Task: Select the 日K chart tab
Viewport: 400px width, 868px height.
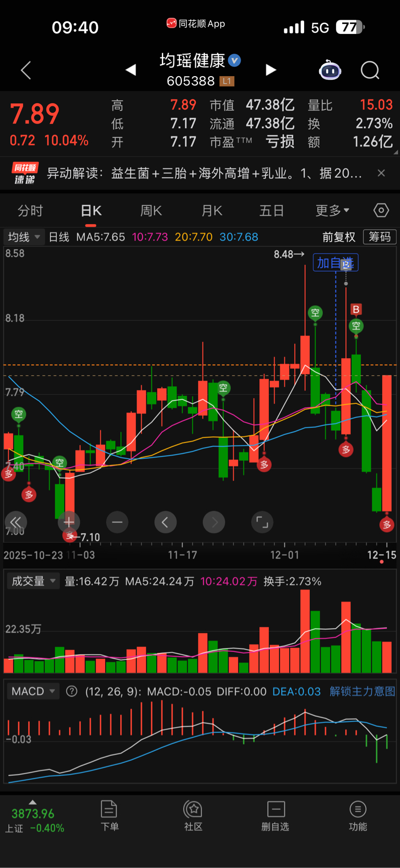Action: (91, 211)
